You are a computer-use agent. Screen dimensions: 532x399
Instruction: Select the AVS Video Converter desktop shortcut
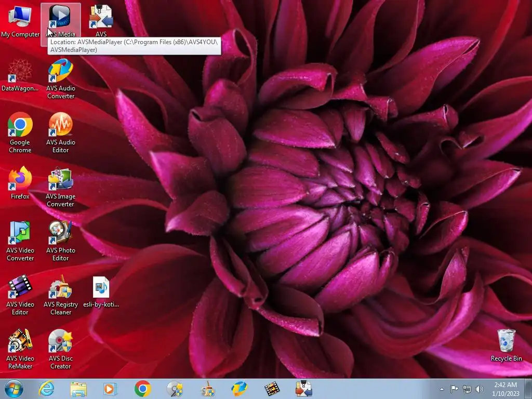coord(20,241)
